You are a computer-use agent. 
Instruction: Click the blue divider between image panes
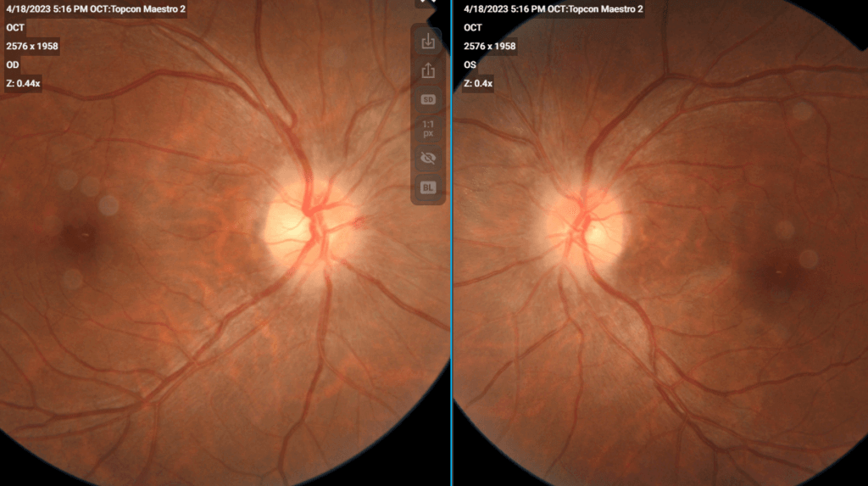pyautogui.click(x=452, y=254)
